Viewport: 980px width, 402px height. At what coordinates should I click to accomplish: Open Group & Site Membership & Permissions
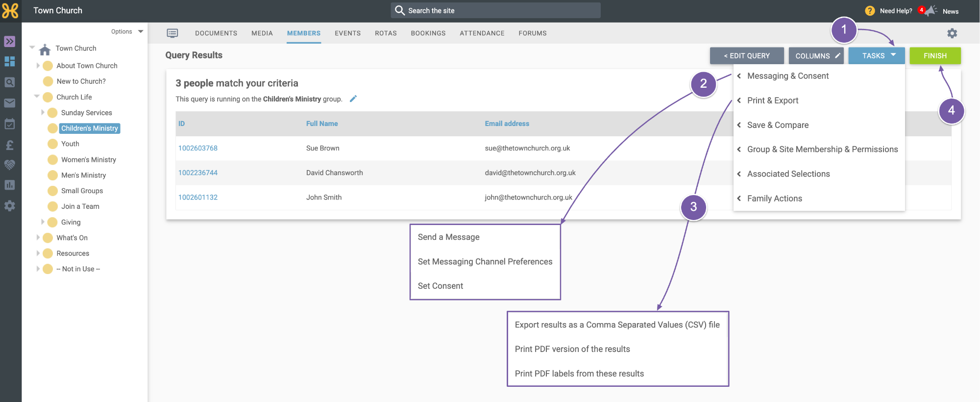click(819, 150)
